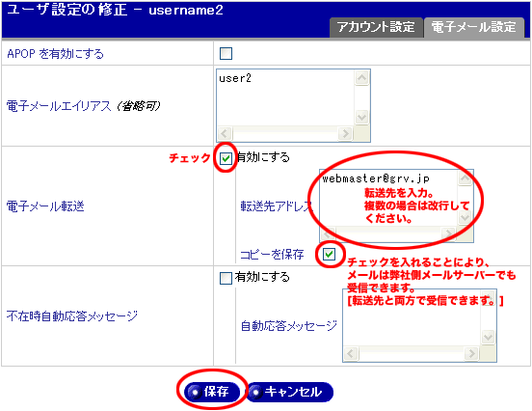The image size is (532, 411).
Task: Click alias box scroll up arrow
Action: pos(361,78)
